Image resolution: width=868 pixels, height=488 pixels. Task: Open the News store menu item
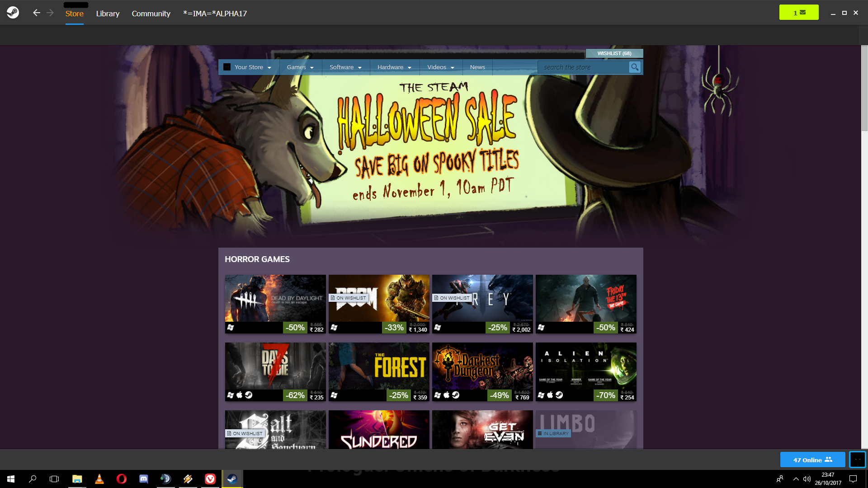[477, 67]
